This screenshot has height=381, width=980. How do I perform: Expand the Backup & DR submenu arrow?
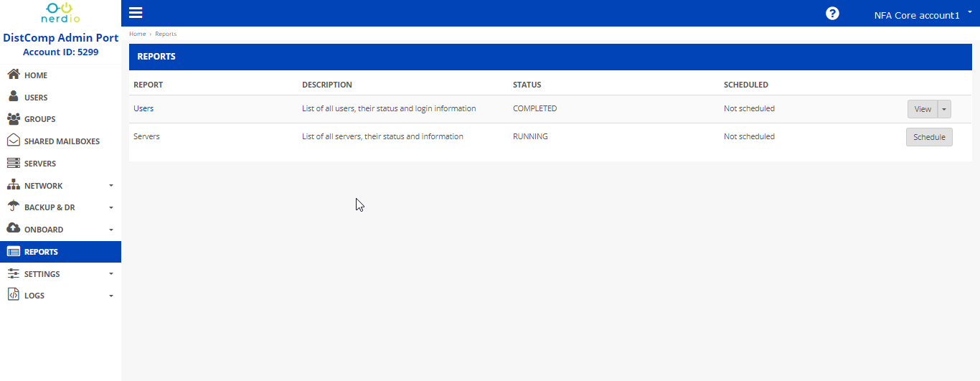click(x=111, y=208)
